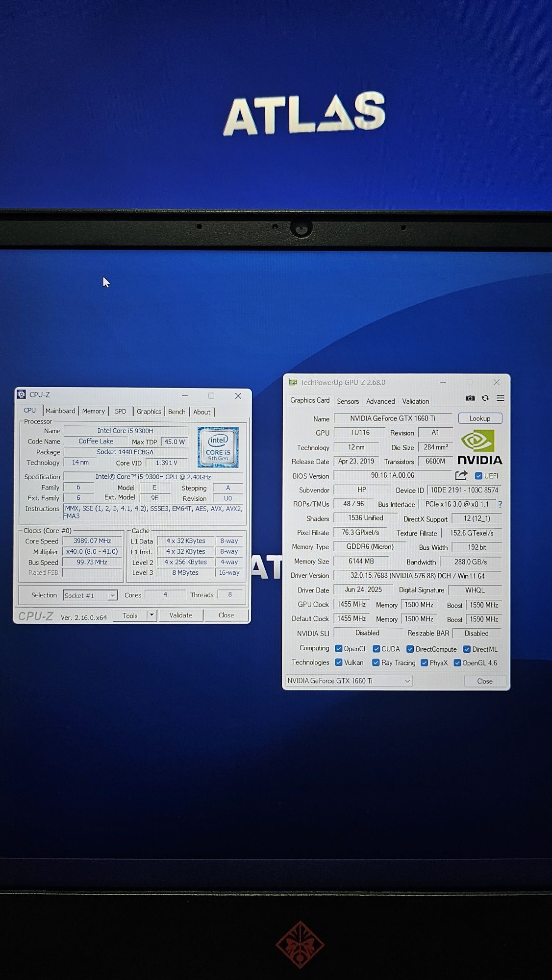Image resolution: width=552 pixels, height=980 pixels.
Task: Click the Multiplier x40.0 value
Action: (92, 552)
